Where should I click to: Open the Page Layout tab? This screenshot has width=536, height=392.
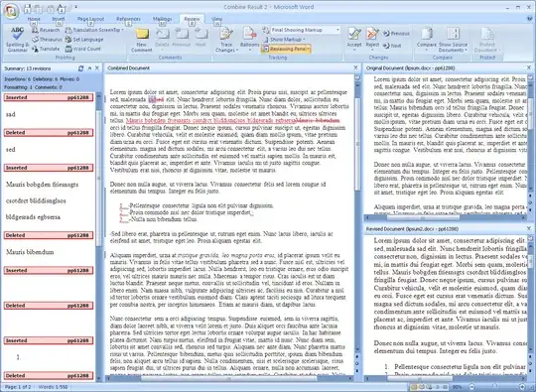[90, 19]
